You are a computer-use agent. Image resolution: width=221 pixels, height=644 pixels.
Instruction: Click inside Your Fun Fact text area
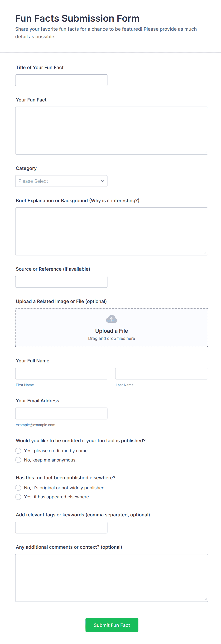[x=111, y=130]
